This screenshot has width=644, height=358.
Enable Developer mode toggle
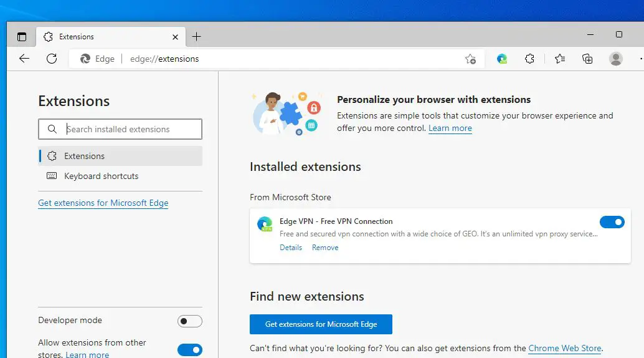[x=190, y=321]
